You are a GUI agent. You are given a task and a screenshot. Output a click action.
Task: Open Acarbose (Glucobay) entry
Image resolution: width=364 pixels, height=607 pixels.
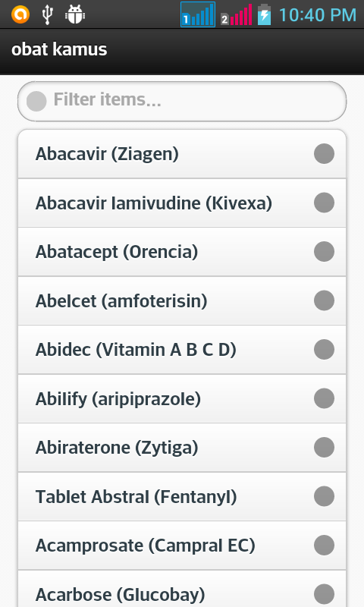coord(182,589)
